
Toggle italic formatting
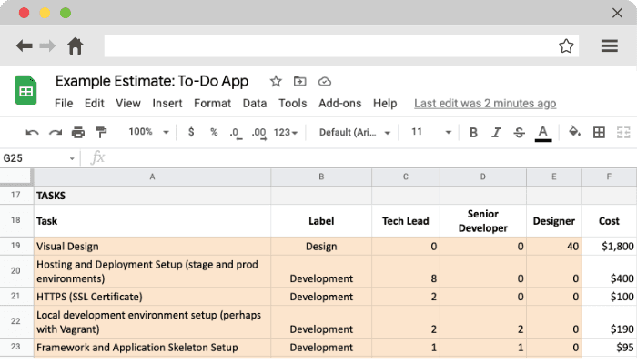(x=496, y=133)
